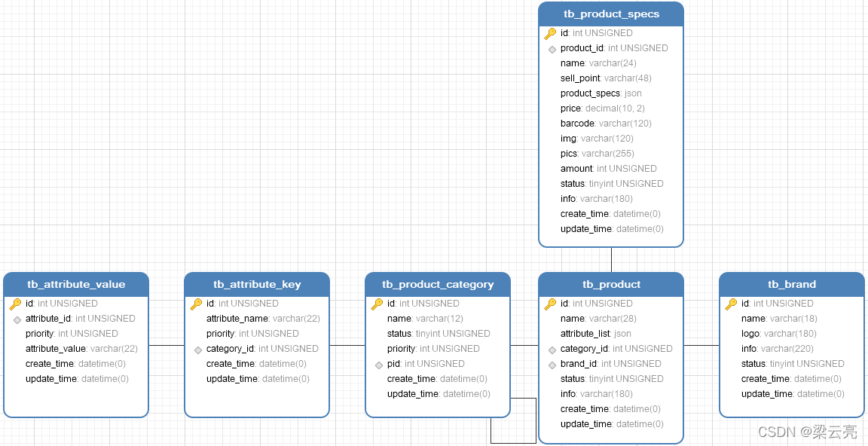Select the self-referencing relation line of tb_product_category
This screenshot has width=868, height=446.
536,420
